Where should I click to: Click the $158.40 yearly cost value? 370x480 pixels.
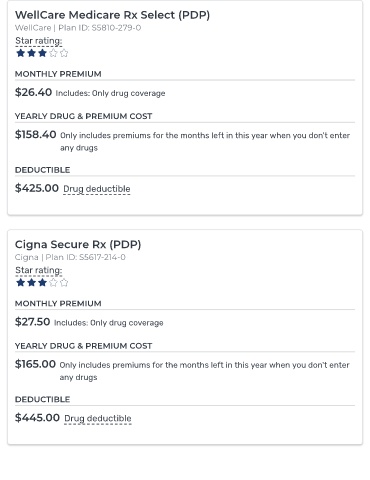pyautogui.click(x=36, y=134)
